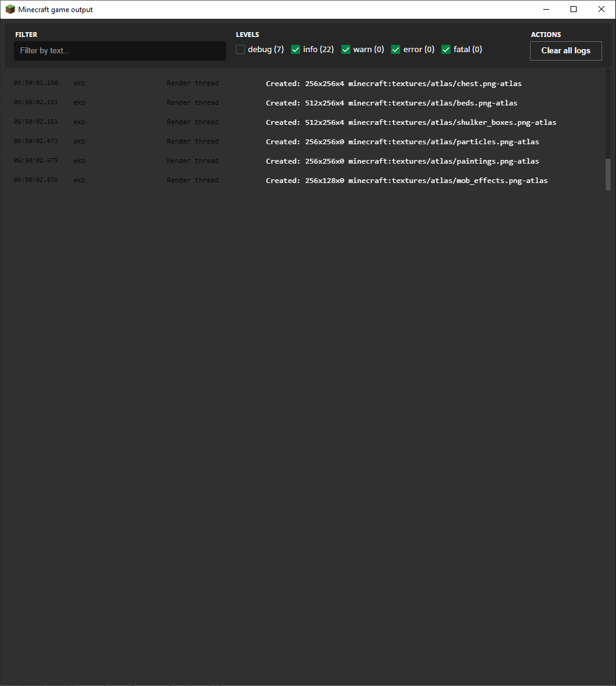This screenshot has width=616, height=686.
Task: Enable the debug (7) level checkbox
Action: point(240,50)
